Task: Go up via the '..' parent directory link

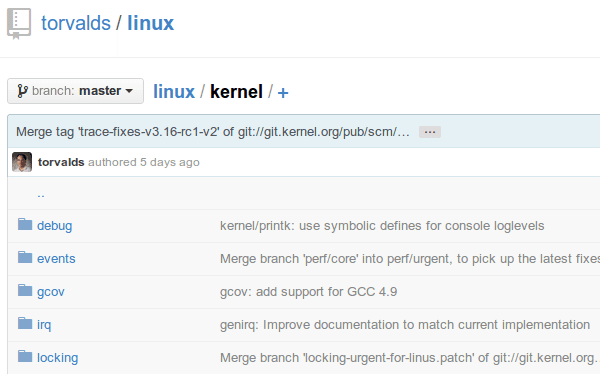Action: click(41, 195)
